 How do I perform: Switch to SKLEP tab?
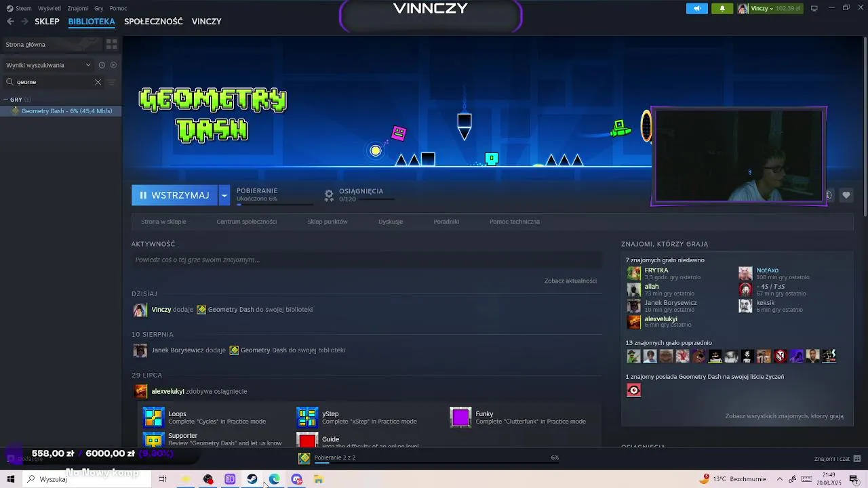pos(47,22)
